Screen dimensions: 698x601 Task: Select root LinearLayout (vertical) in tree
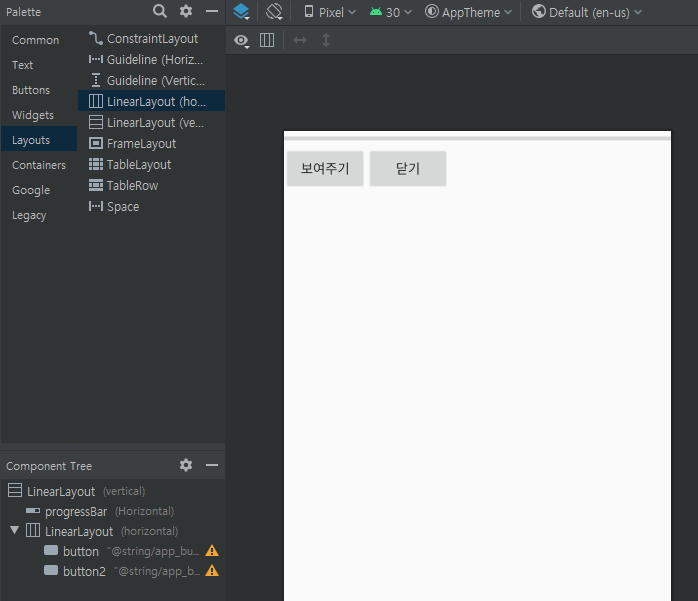tap(113, 491)
